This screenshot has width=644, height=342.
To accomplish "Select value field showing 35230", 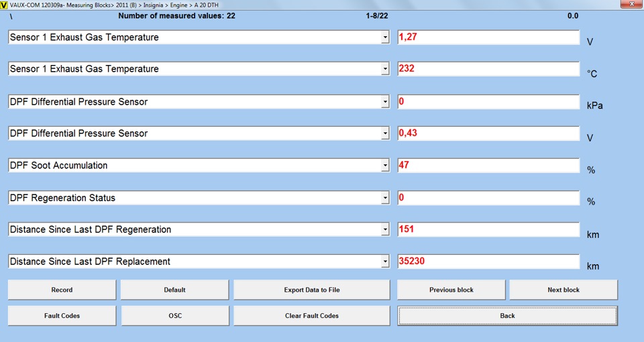I will point(488,261).
